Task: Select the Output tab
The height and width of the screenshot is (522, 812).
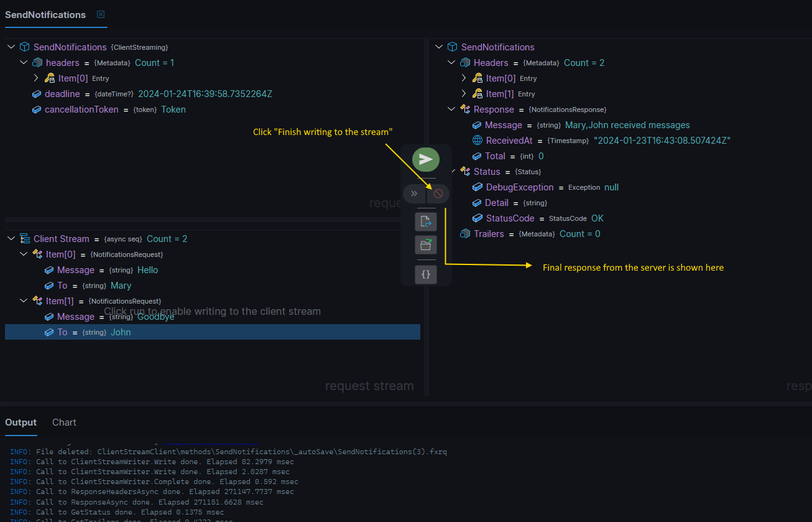Action: point(21,422)
